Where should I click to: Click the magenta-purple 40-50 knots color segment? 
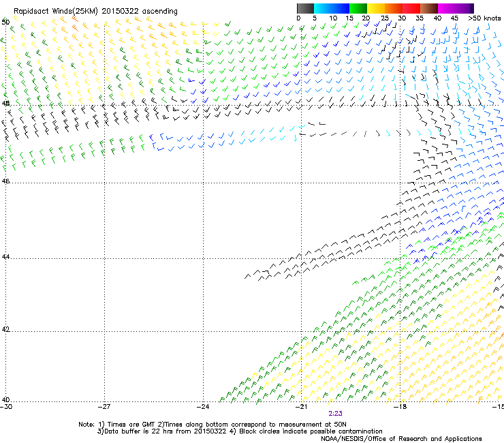(x=456, y=8)
